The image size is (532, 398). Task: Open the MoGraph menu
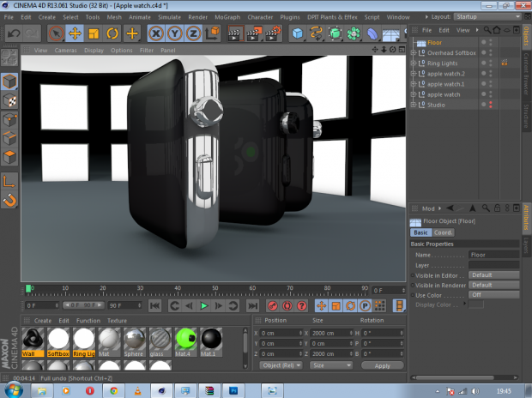tap(227, 17)
